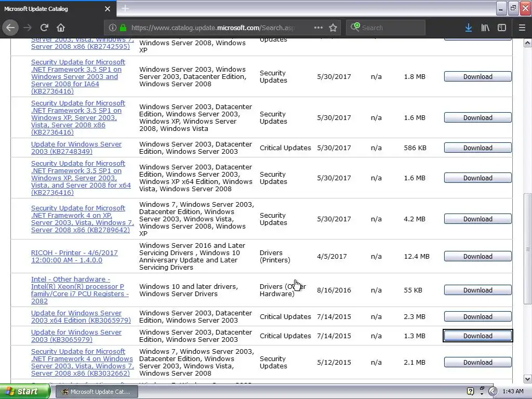
Task: Open the browser home page
Action: [60, 28]
